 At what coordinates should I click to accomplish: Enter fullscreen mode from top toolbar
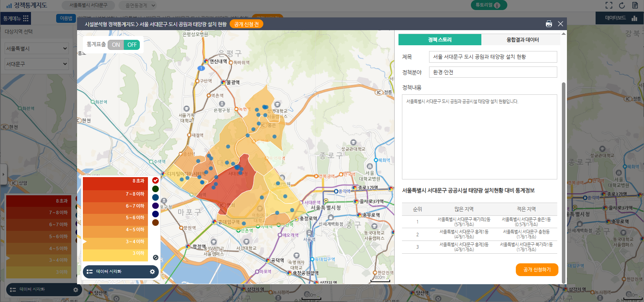click(609, 5)
